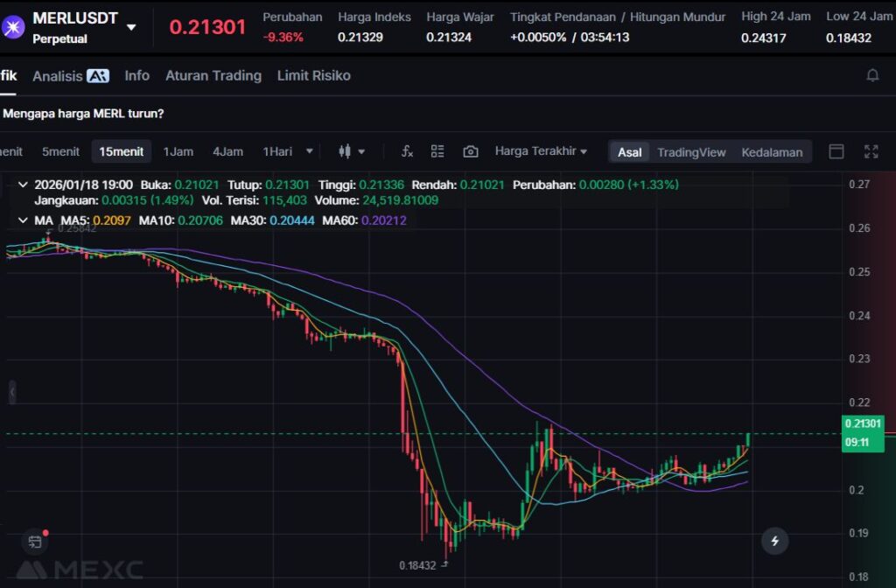Image resolution: width=896 pixels, height=588 pixels.
Task: Take a chart snapshot with camera icon
Action: (471, 151)
